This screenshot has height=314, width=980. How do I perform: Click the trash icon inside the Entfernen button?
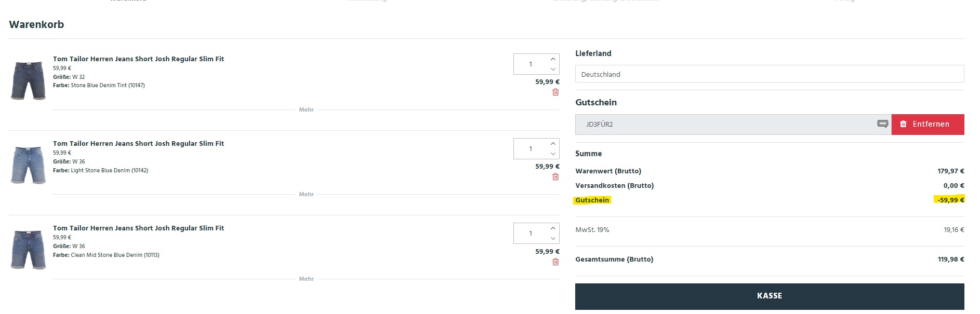[x=903, y=124]
